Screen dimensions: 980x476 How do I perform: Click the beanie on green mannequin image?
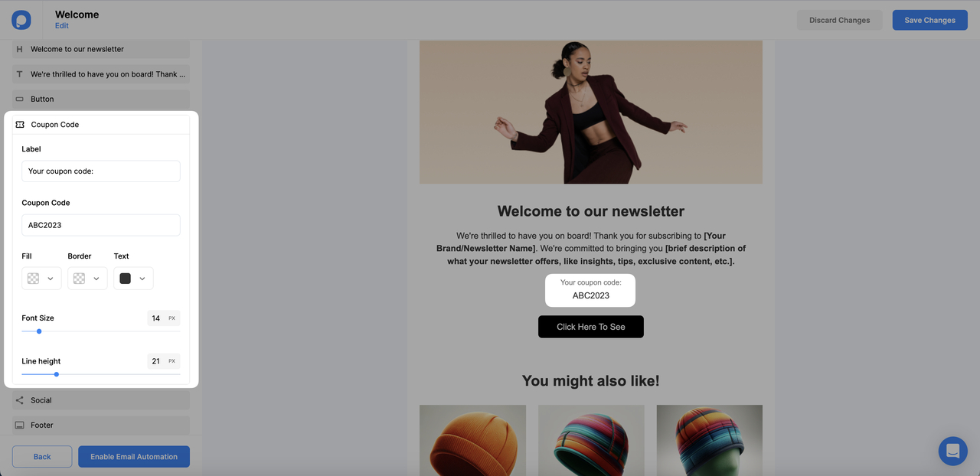click(x=710, y=441)
